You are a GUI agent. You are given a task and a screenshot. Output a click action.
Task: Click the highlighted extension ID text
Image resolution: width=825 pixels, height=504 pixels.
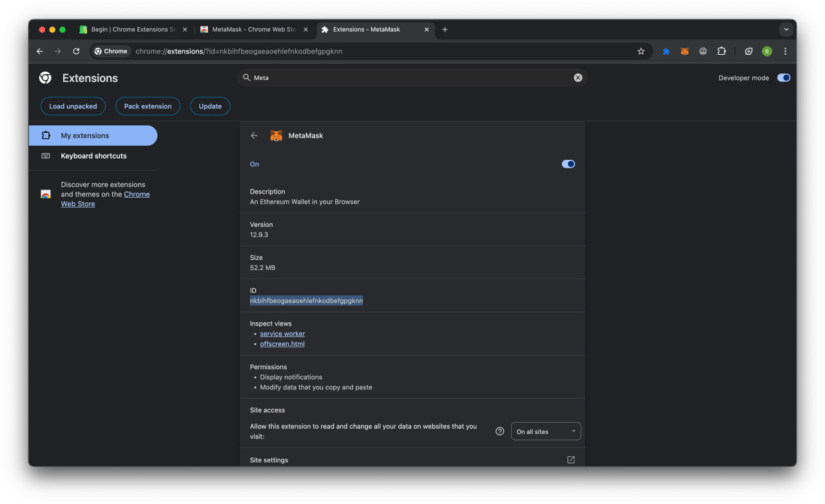coord(306,301)
